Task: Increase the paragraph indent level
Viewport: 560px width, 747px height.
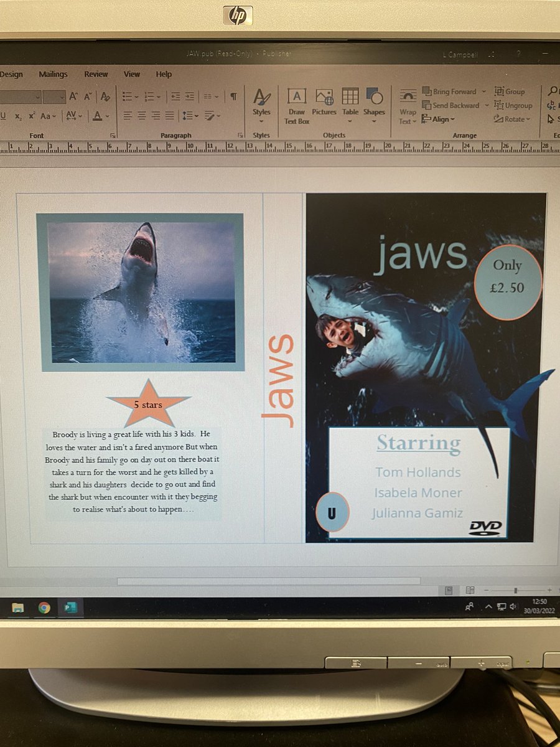Action: pyautogui.click(x=189, y=96)
